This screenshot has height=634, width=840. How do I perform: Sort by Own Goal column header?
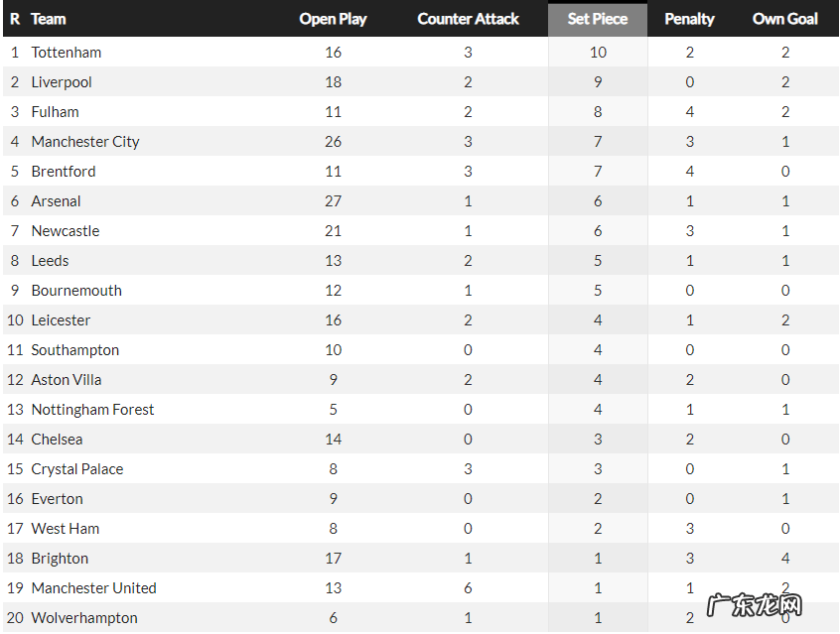(x=784, y=19)
